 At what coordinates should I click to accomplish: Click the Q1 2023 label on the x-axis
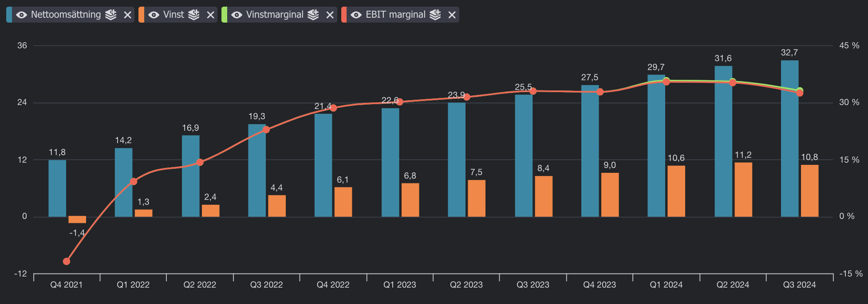pos(399,285)
